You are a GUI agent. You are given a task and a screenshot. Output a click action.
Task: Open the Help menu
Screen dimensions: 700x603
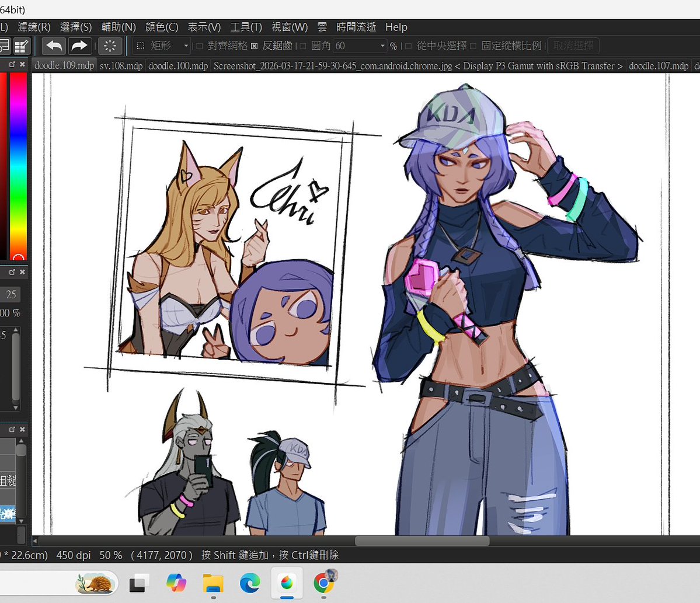pyautogui.click(x=396, y=27)
